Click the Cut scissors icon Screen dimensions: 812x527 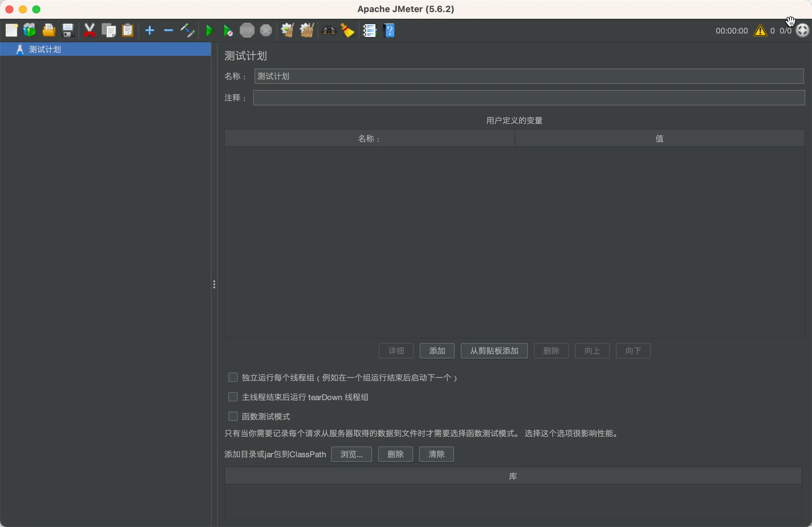click(90, 30)
